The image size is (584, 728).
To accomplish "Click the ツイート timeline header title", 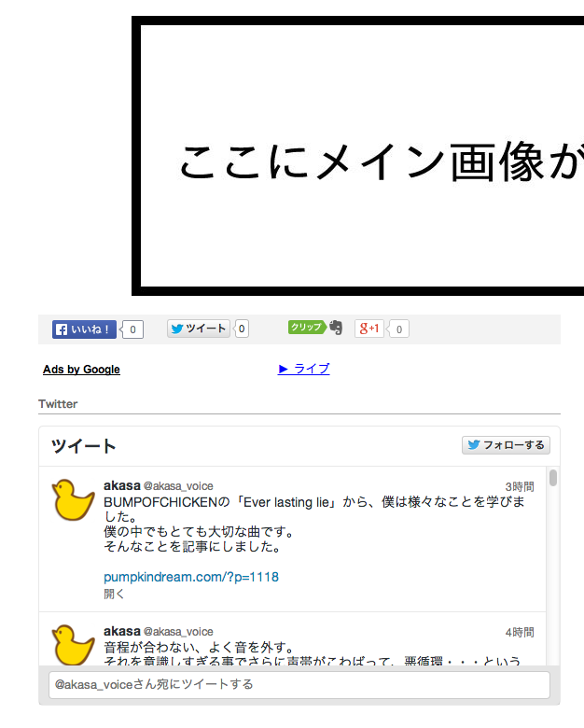I will pos(84,446).
